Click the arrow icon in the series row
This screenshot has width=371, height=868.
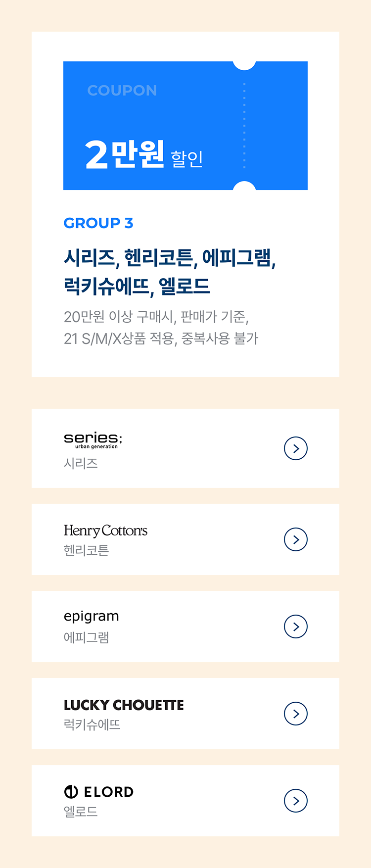296,448
